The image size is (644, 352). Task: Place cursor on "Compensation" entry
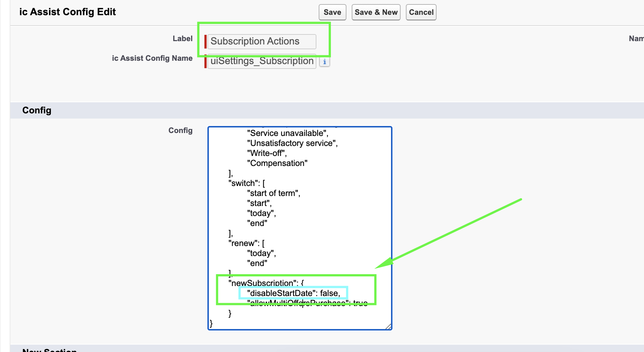point(277,163)
